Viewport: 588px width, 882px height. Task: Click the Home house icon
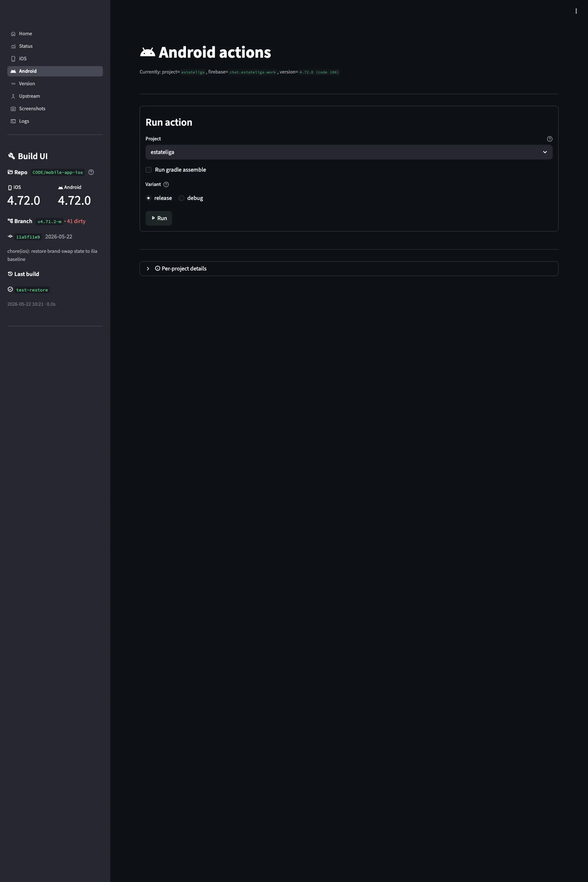pyautogui.click(x=13, y=34)
